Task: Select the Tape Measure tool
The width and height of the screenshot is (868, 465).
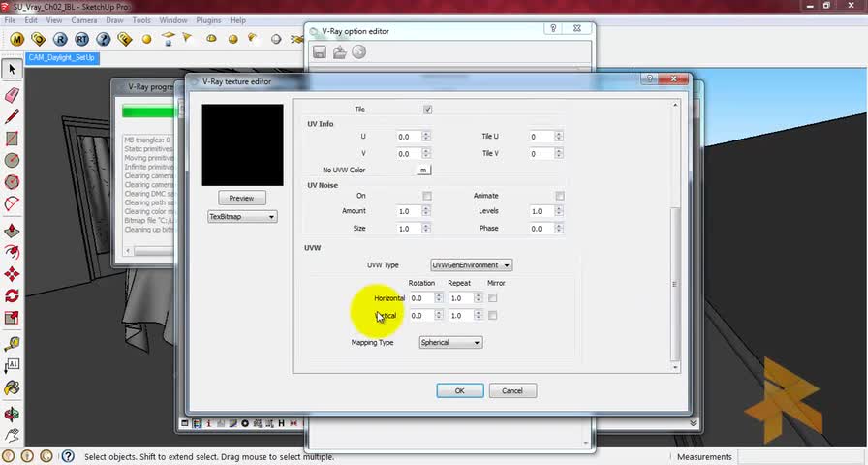Action: (x=12, y=344)
